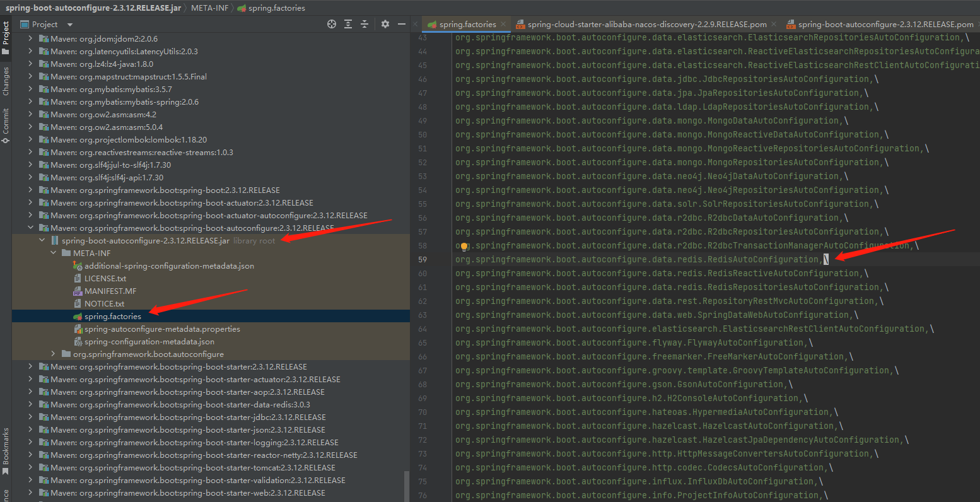Hide the Project tool window with minus icon
The width and height of the screenshot is (980, 502).
point(402,24)
